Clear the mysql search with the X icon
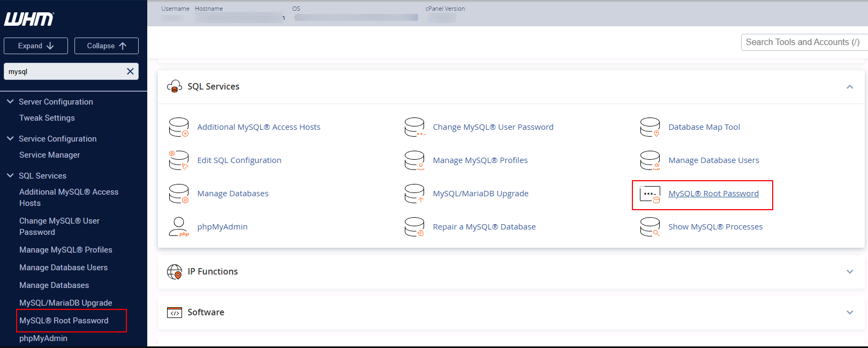The image size is (868, 348). [x=130, y=71]
